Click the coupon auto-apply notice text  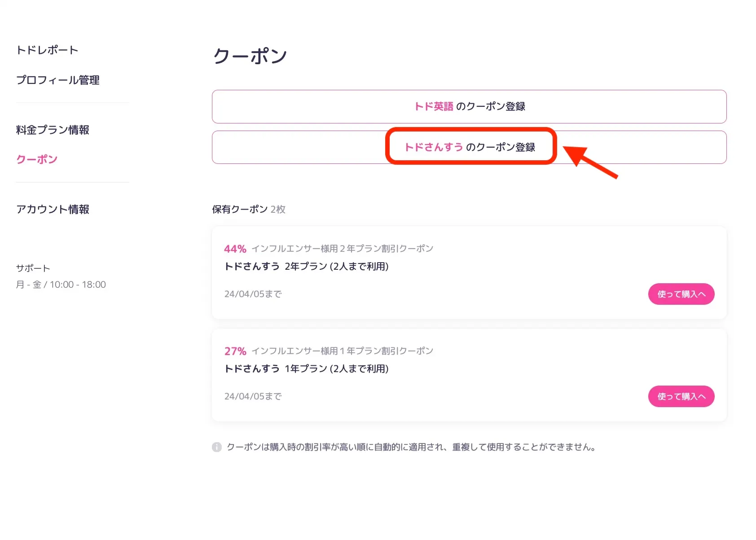click(x=411, y=447)
